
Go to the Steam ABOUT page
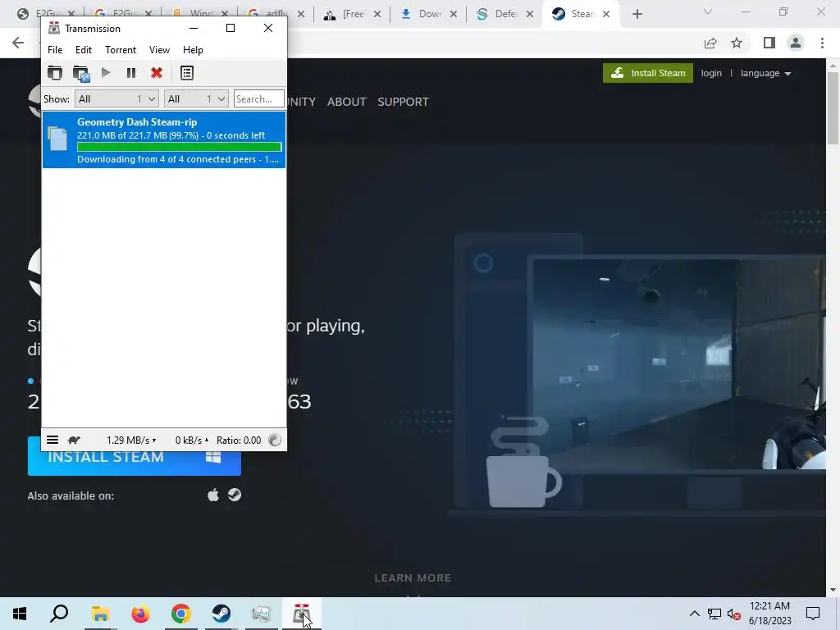point(347,102)
